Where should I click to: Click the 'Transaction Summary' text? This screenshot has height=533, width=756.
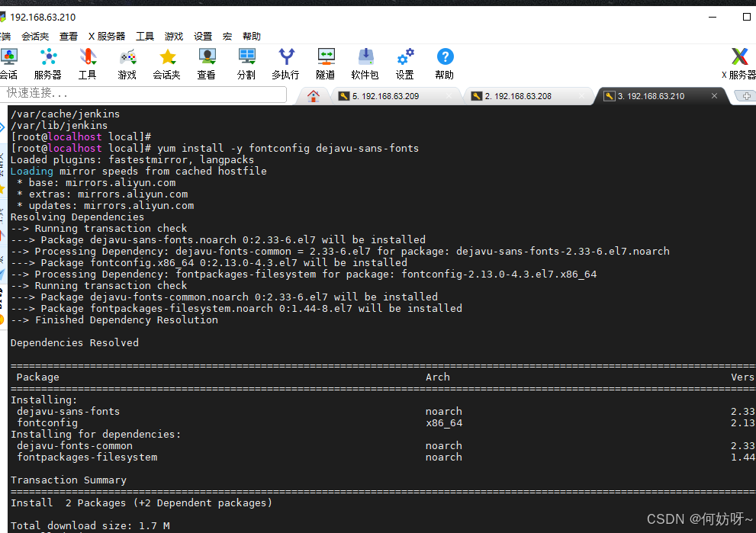click(x=69, y=480)
